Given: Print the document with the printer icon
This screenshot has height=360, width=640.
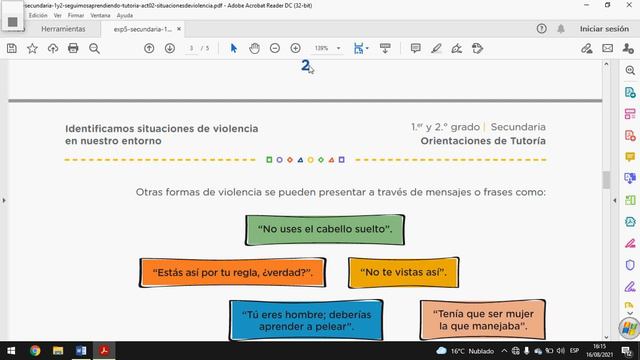Looking at the screenshot, I should coord(73,49).
